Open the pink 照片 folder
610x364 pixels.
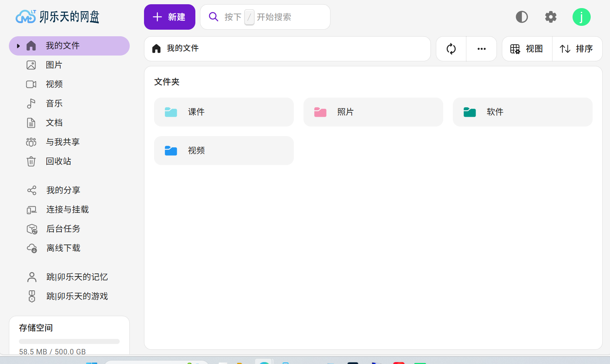pyautogui.click(x=373, y=112)
